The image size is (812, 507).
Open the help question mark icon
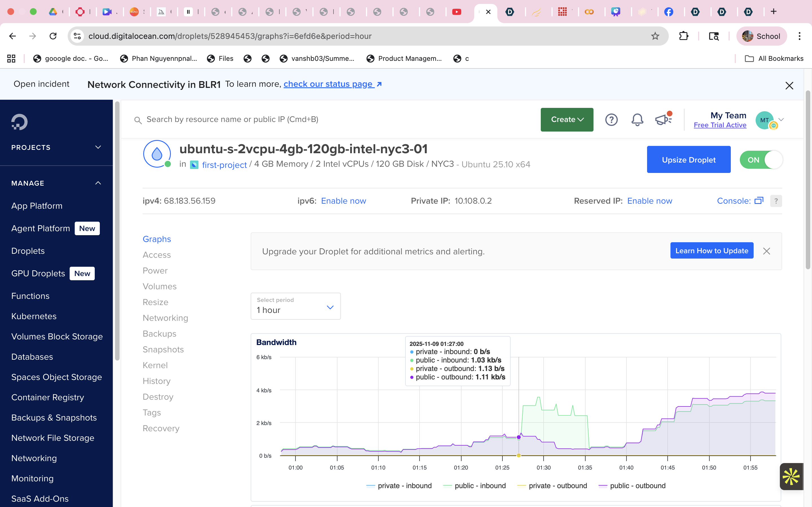tap(611, 120)
